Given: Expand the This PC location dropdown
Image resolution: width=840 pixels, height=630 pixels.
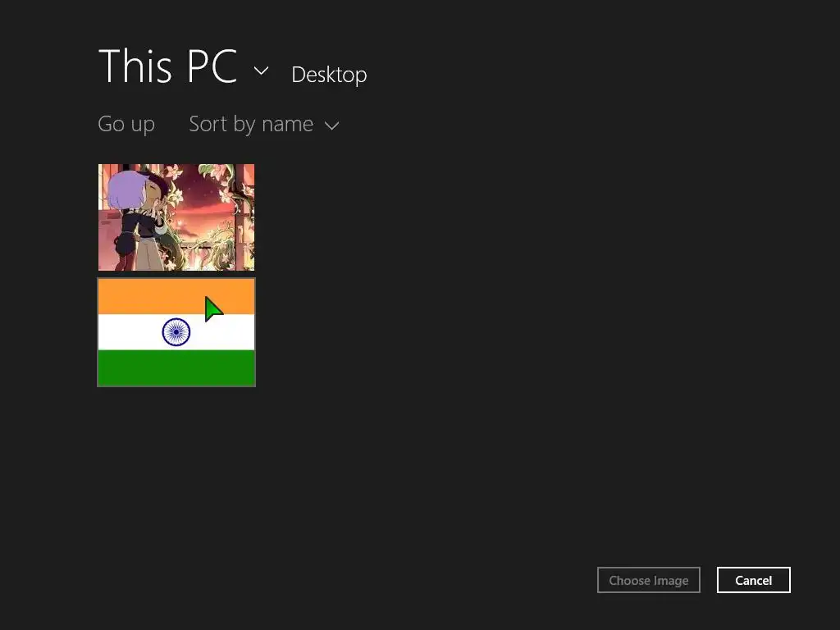Looking at the screenshot, I should tap(261, 71).
